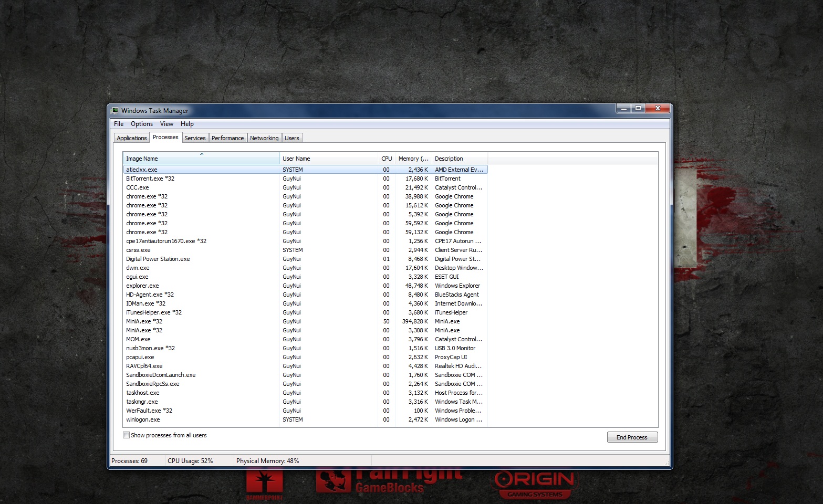Select the IDMan.exe *32 process
Screen dimensions: 823x504
(306, 303)
